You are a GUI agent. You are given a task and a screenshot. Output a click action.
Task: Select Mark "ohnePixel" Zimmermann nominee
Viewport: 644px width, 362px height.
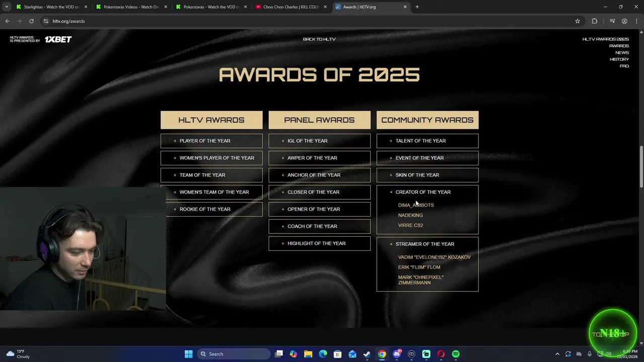pos(421,280)
